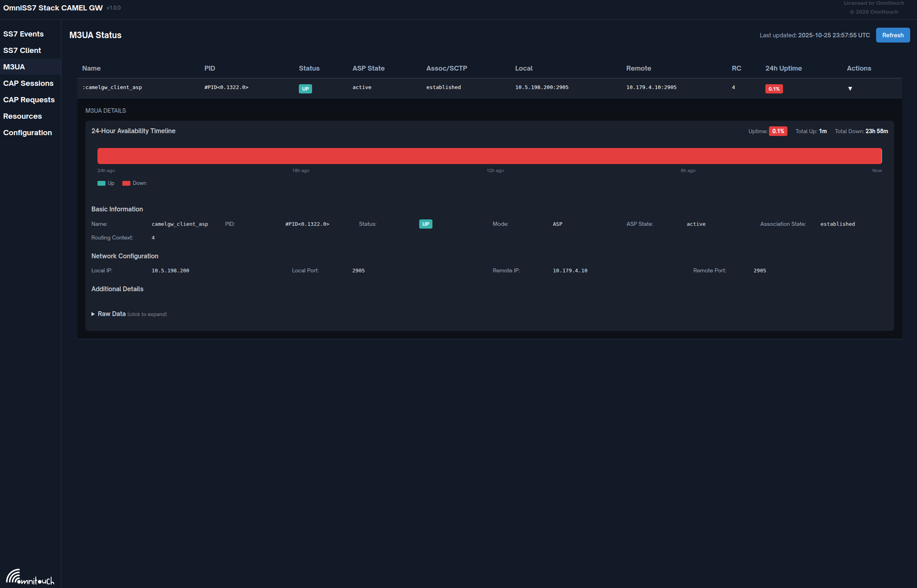Image resolution: width=917 pixels, height=588 pixels.
Task: Click PID cell in the table row
Action: point(226,87)
